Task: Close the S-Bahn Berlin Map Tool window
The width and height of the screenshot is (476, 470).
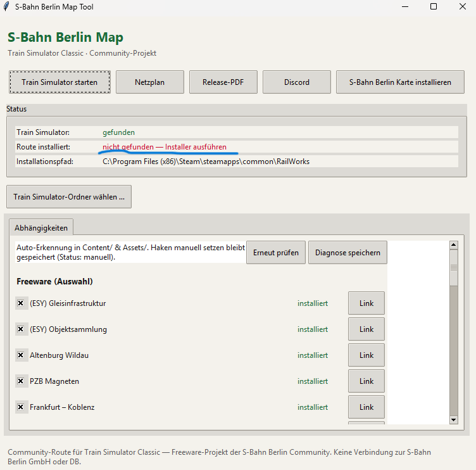Action: point(462,6)
